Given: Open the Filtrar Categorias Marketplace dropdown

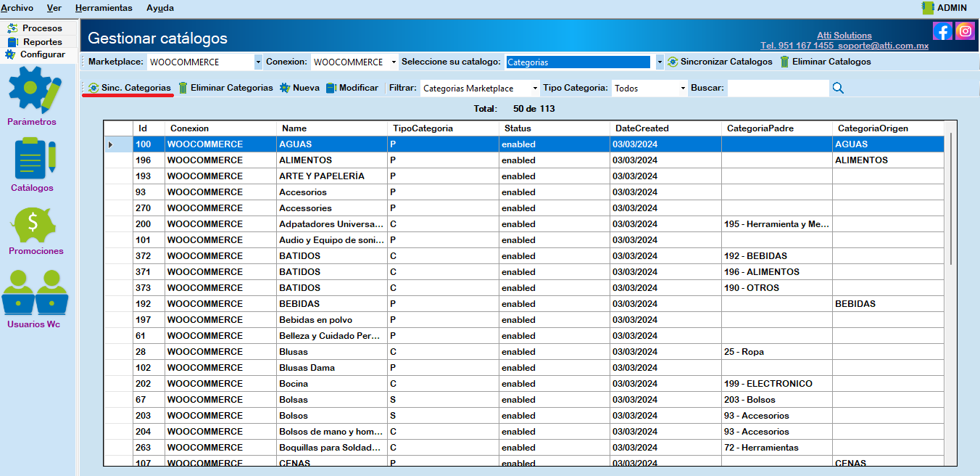Looking at the screenshot, I should tap(535, 89).
